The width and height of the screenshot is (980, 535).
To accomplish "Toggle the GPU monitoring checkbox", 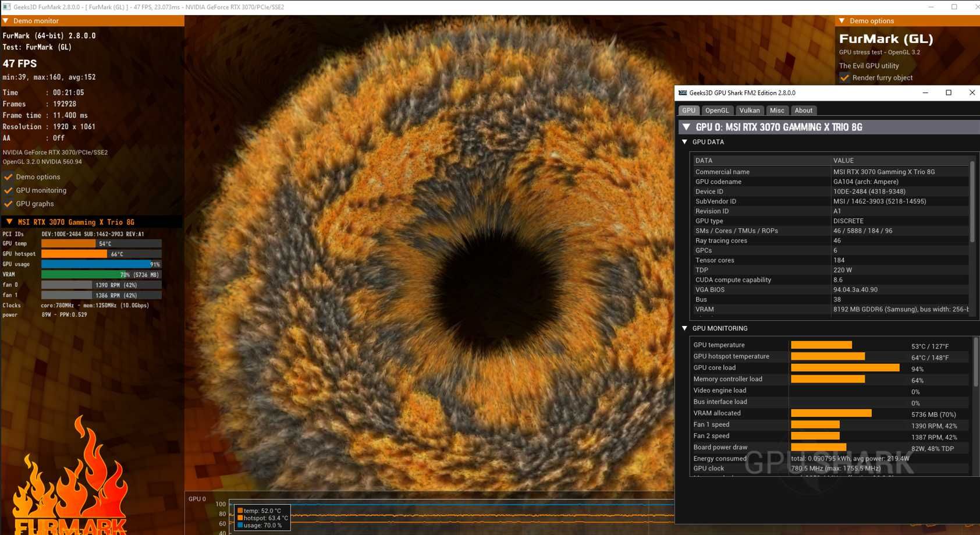I will (x=8, y=190).
